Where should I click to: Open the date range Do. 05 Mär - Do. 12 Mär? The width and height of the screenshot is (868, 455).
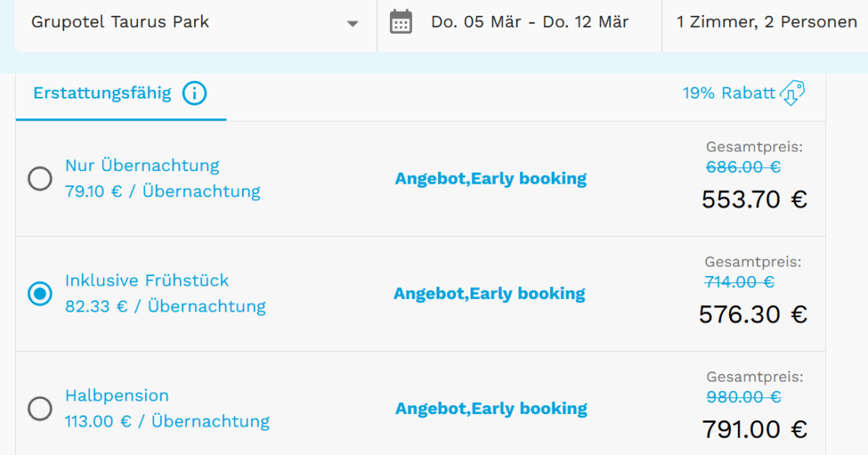[529, 22]
